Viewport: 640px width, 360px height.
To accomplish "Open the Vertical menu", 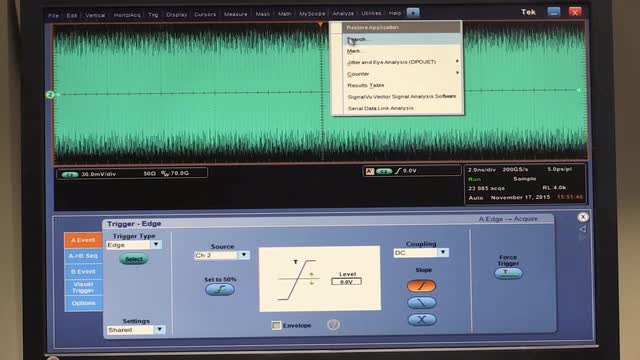I will tap(95, 15).
